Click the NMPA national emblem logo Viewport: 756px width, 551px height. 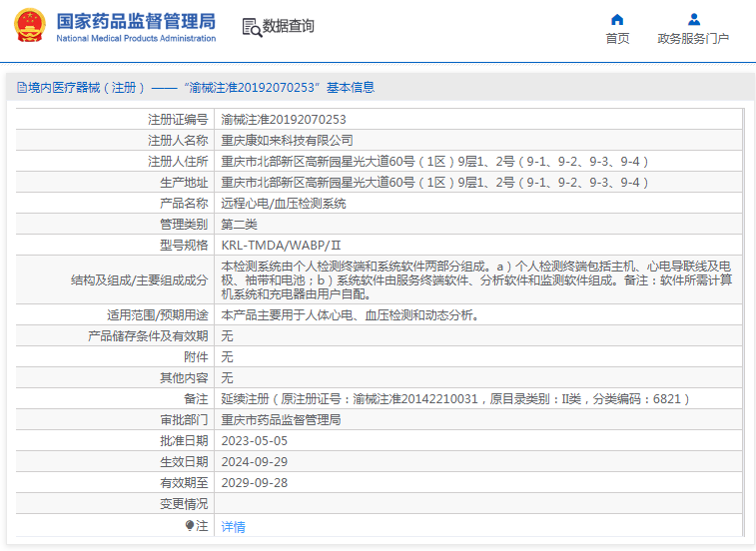[x=30, y=26]
